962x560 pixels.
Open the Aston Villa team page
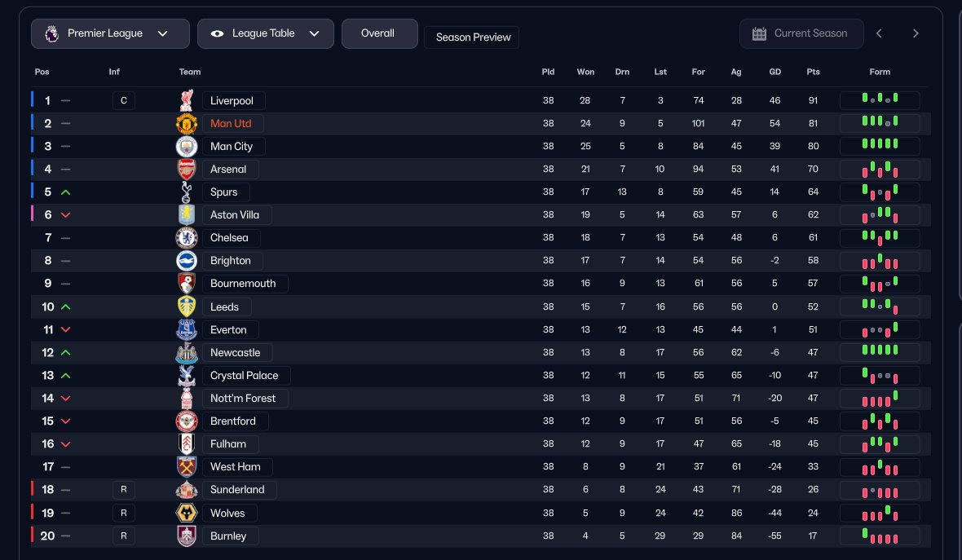pos(235,215)
